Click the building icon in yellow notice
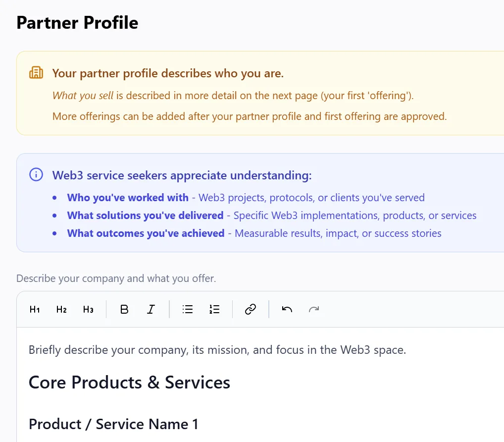Viewport: 504px width, 442px height. tap(36, 73)
